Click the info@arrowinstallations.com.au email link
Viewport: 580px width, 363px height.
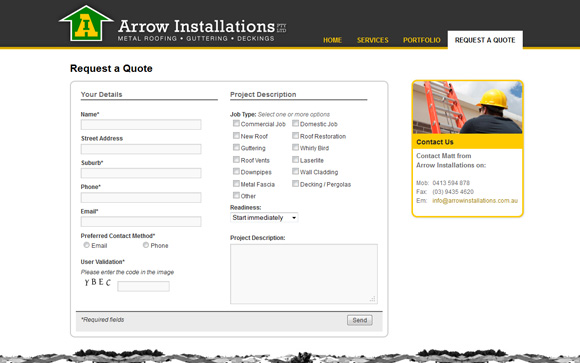pyautogui.click(x=475, y=201)
